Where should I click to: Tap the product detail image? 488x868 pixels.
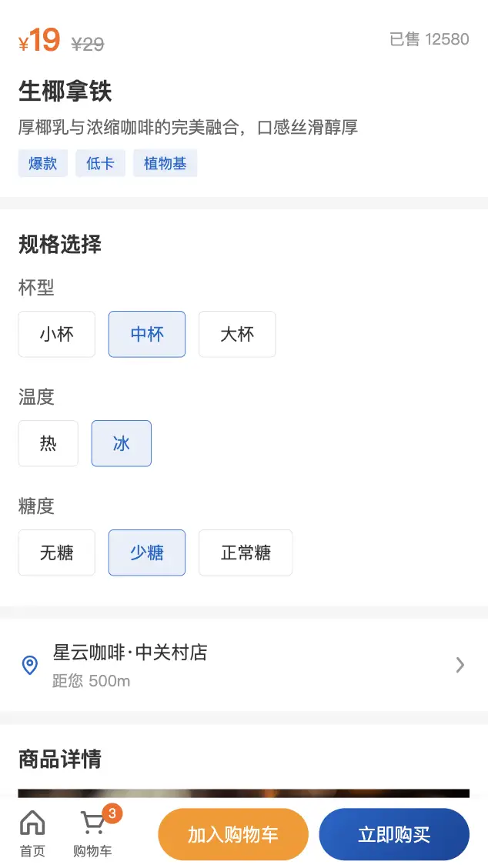pos(243,793)
